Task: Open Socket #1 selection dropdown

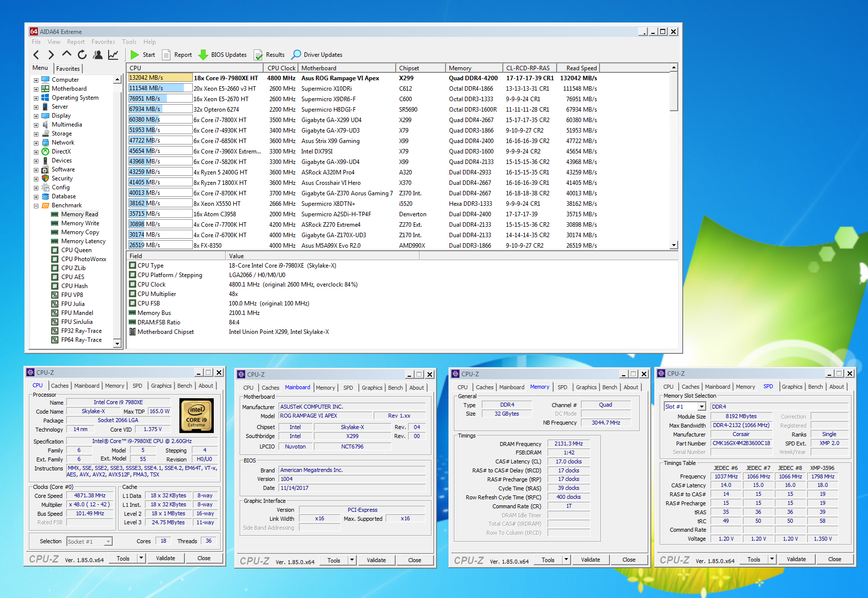Action: click(x=108, y=542)
